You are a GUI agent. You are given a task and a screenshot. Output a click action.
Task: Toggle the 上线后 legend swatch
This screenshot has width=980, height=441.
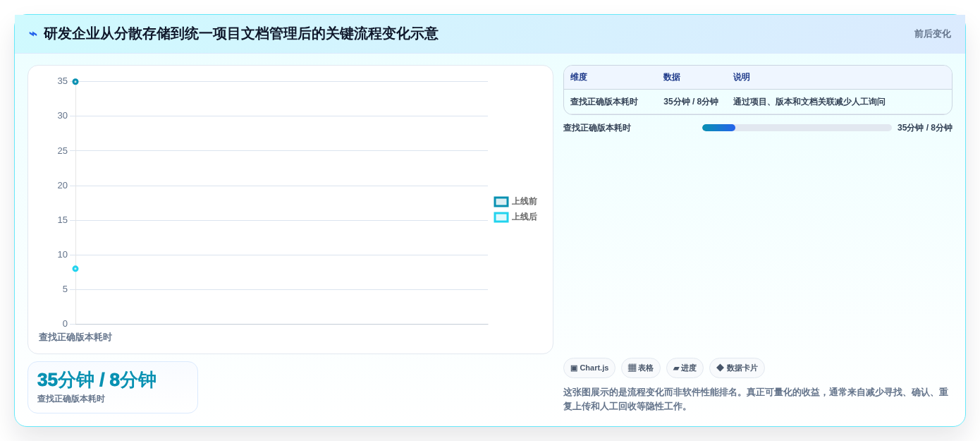(501, 217)
